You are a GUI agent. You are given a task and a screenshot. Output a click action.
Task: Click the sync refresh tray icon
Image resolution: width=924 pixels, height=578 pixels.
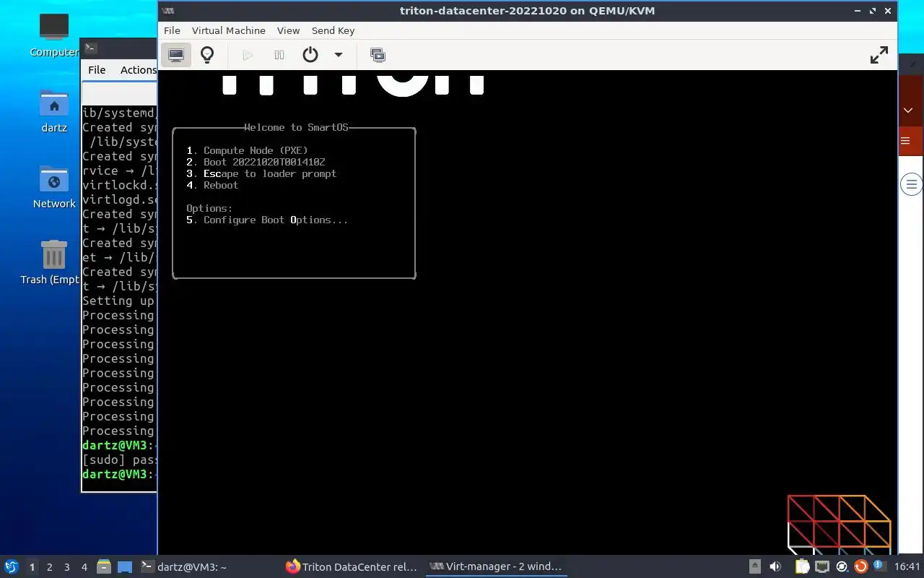842,567
